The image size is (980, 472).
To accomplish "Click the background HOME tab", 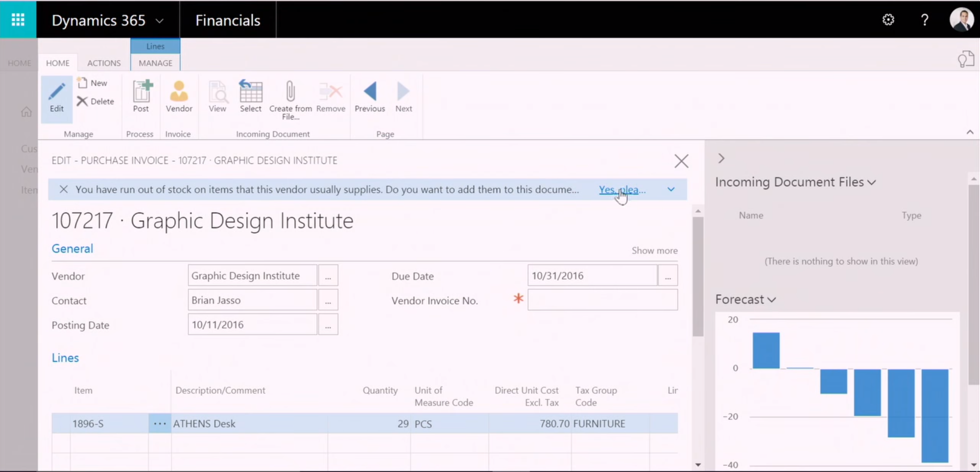I will pyautogui.click(x=19, y=63).
